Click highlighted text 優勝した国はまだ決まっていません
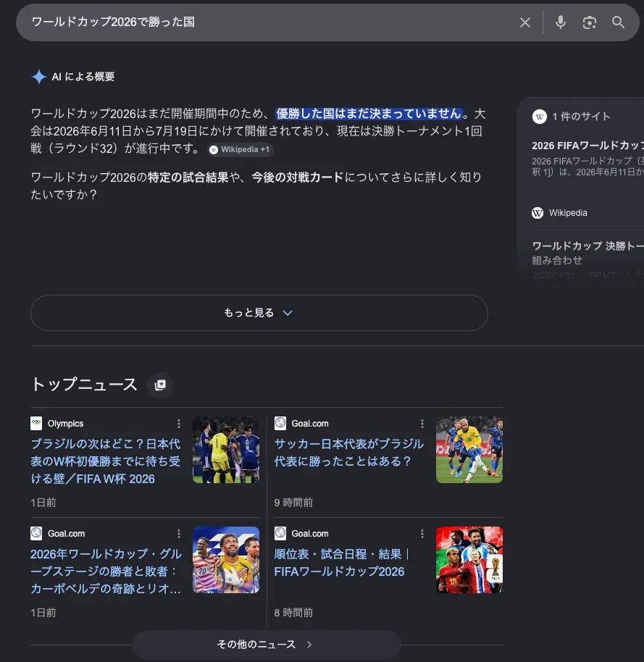 [369, 114]
